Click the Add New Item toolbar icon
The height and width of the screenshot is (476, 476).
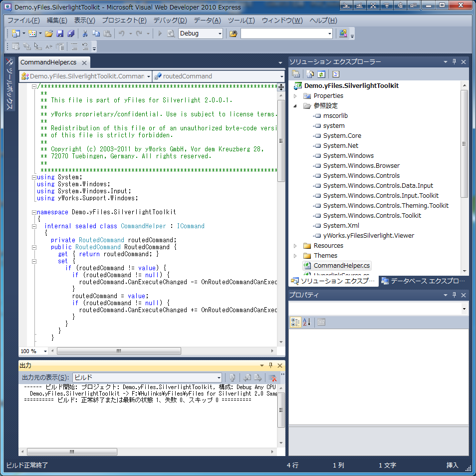click(32, 33)
